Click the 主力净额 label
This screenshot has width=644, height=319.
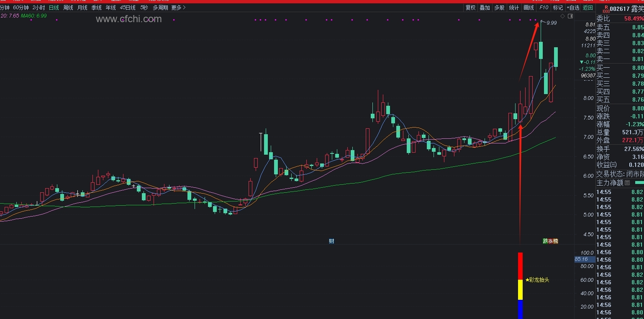[x=610, y=183]
